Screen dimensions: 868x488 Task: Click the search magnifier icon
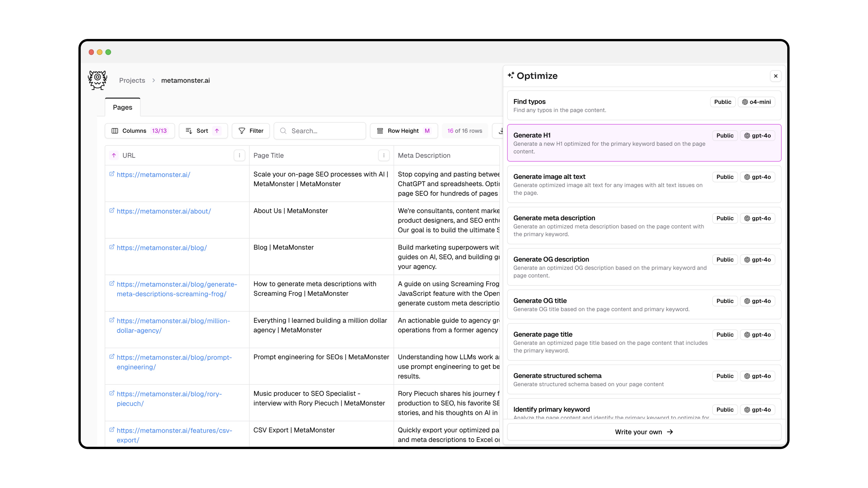click(283, 131)
